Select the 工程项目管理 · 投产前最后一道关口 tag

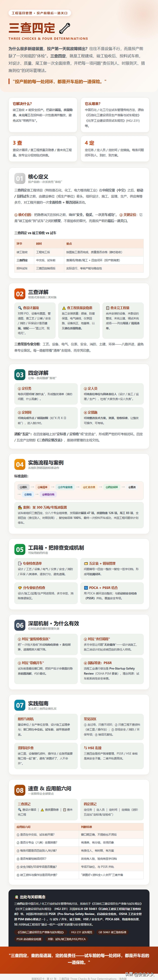tap(40, 13)
